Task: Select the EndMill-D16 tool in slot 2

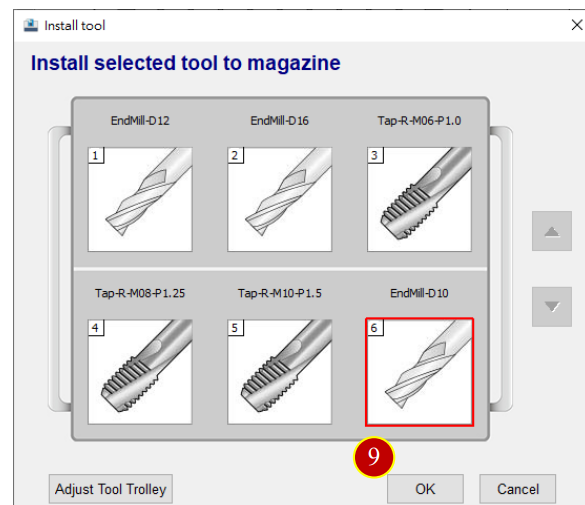Action: 279,200
